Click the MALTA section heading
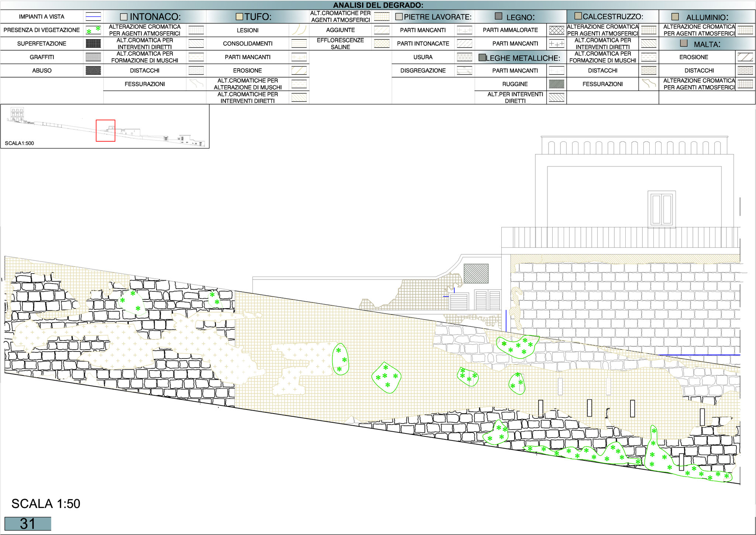 point(707,44)
